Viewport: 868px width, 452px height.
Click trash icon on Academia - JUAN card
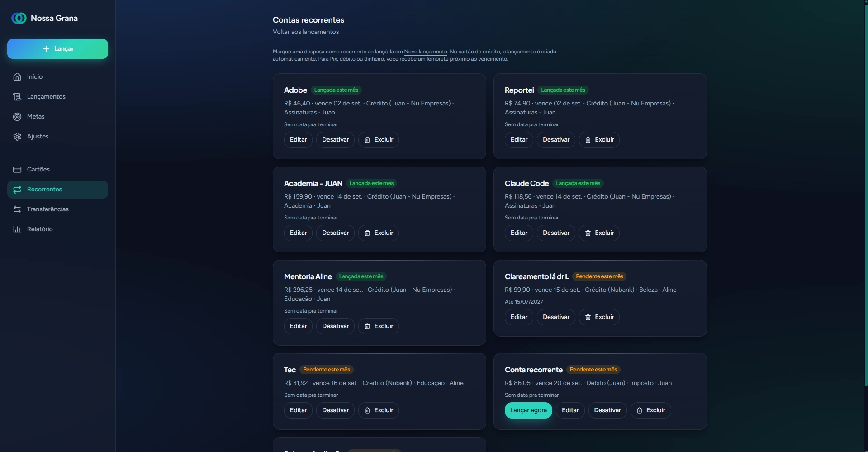click(x=367, y=233)
